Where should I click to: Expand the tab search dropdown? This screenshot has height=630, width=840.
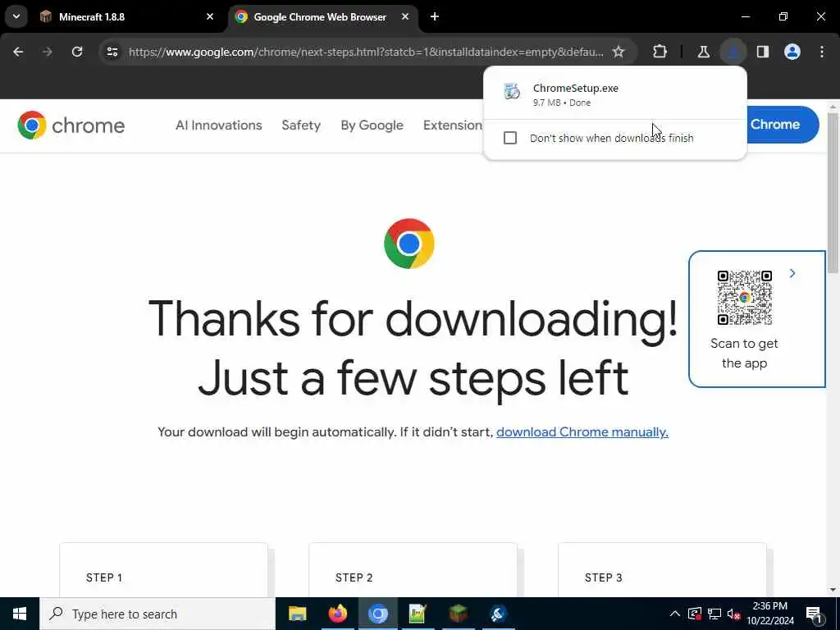[16, 16]
